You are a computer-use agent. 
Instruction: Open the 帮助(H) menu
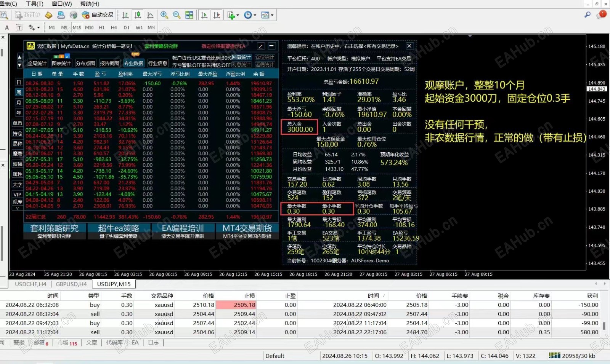[x=90, y=3]
